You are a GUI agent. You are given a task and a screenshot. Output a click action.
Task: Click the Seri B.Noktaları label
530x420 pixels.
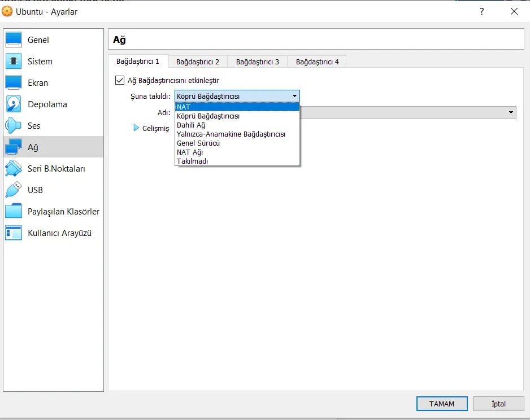click(x=57, y=168)
